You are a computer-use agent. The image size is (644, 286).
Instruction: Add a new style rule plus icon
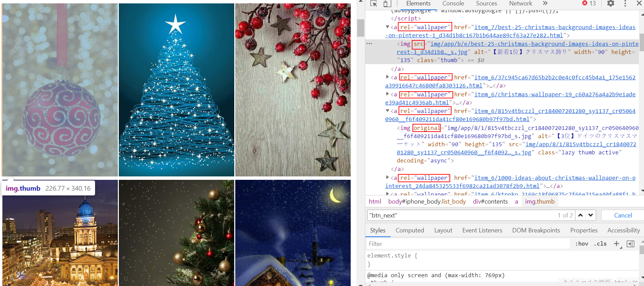pos(617,244)
